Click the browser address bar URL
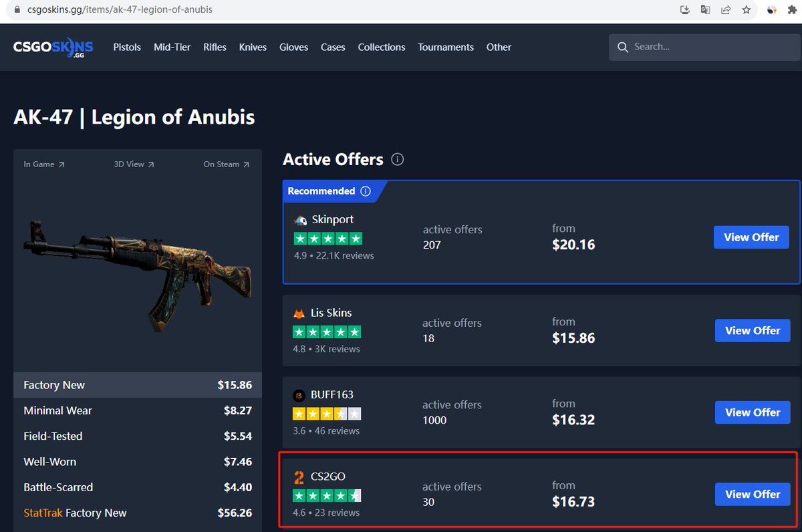802x532 pixels. [120, 10]
